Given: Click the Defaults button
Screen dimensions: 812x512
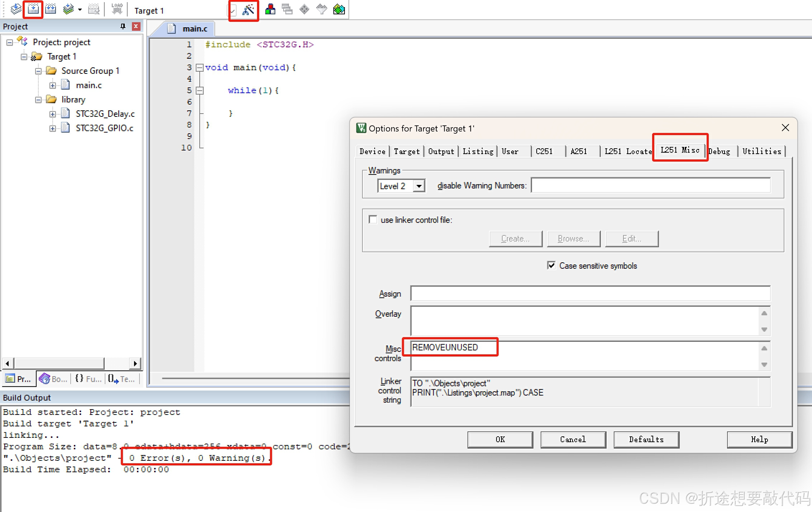Looking at the screenshot, I should tap(646, 439).
